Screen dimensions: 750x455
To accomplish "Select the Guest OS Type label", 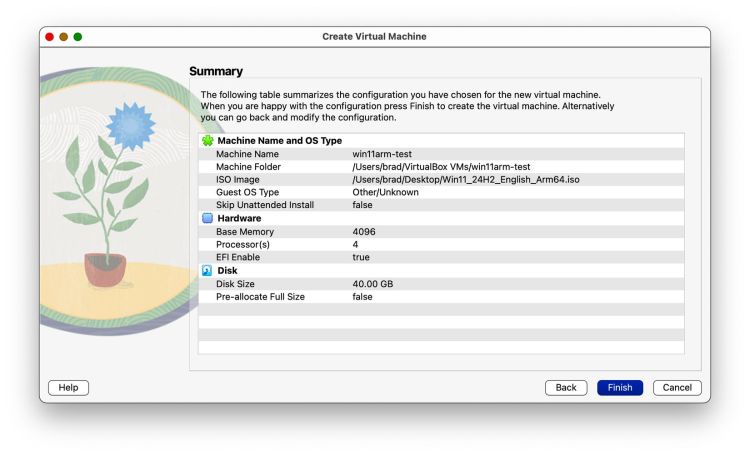I will [x=247, y=192].
